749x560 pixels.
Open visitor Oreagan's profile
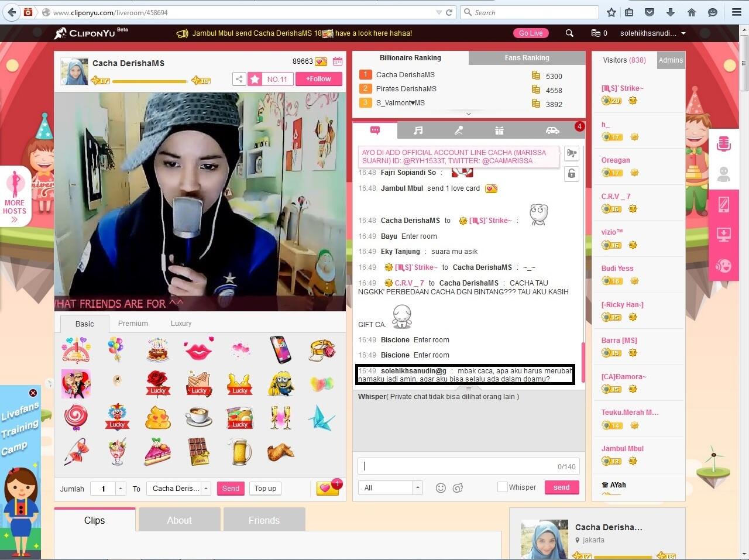pos(616,160)
